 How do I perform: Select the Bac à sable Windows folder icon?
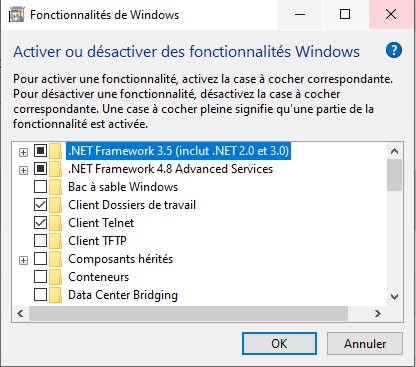pos(55,187)
